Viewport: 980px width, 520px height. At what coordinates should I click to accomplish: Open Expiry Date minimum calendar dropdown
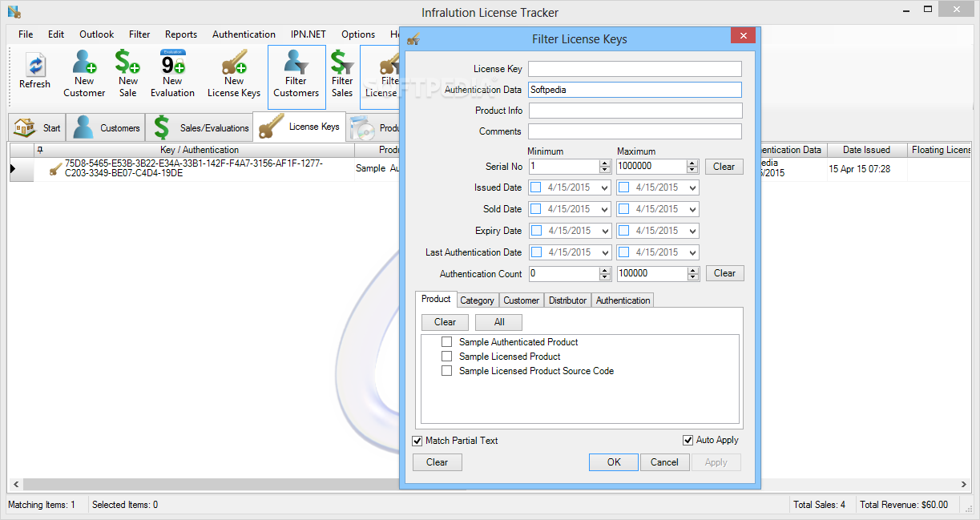click(604, 231)
